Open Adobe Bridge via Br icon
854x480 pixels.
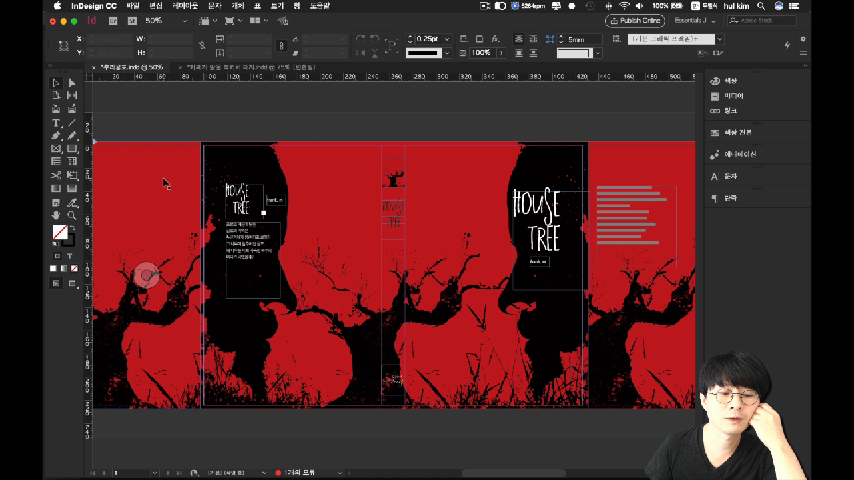(x=113, y=21)
